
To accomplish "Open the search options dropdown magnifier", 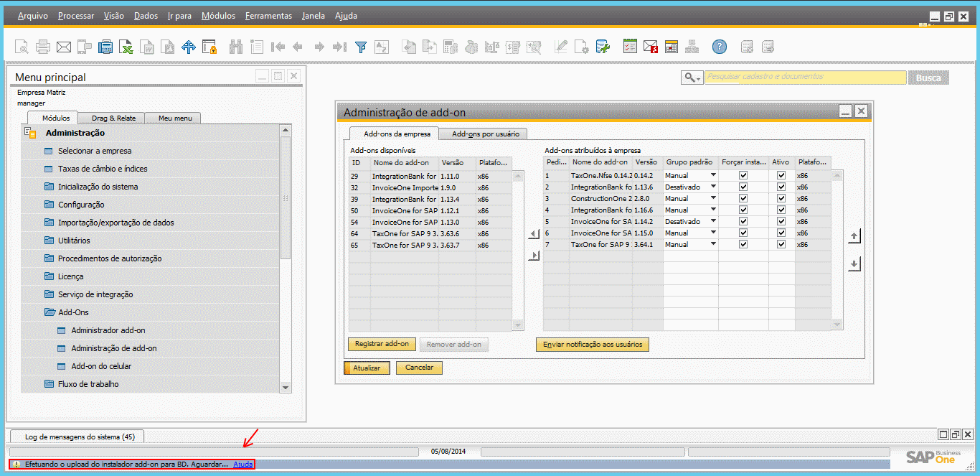I will click(692, 78).
